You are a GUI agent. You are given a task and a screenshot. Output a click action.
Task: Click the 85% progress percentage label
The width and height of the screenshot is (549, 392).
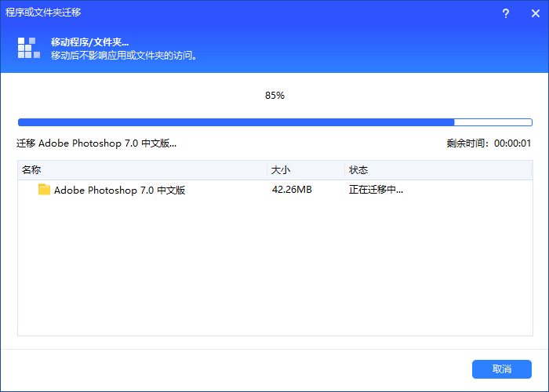(274, 96)
